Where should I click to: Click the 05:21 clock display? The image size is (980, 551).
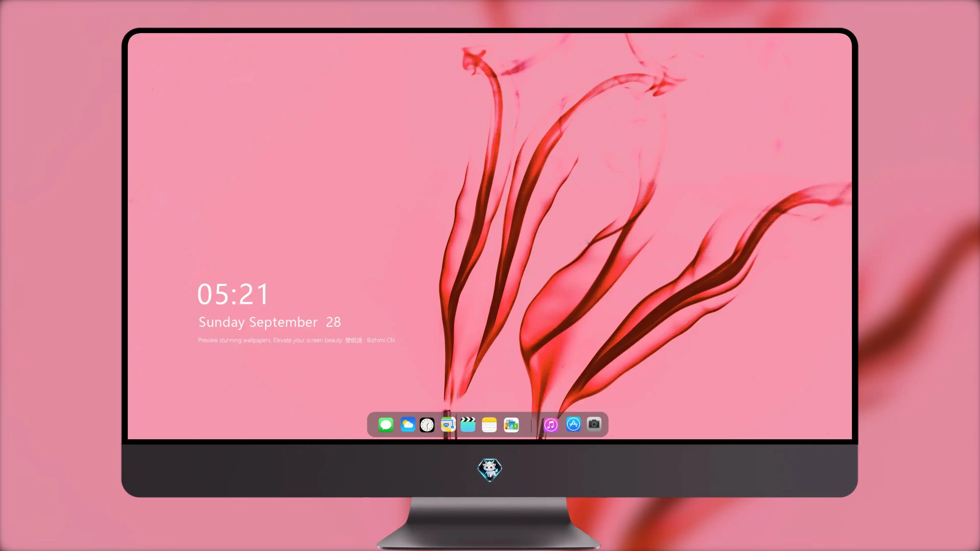click(x=233, y=294)
